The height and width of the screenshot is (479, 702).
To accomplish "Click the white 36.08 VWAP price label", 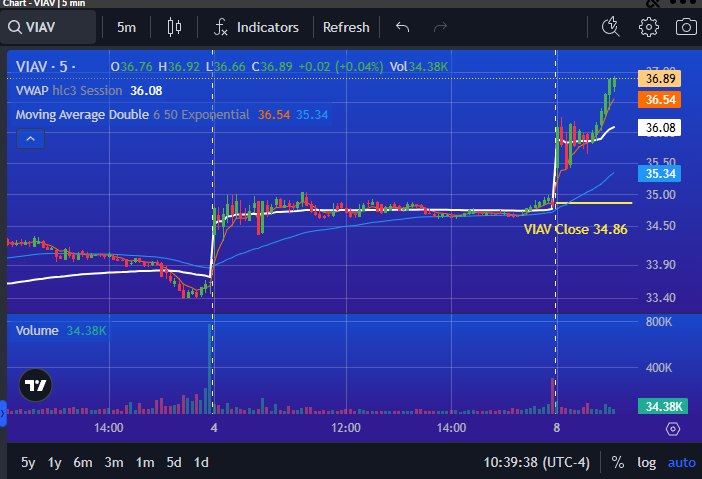I will tap(659, 128).
